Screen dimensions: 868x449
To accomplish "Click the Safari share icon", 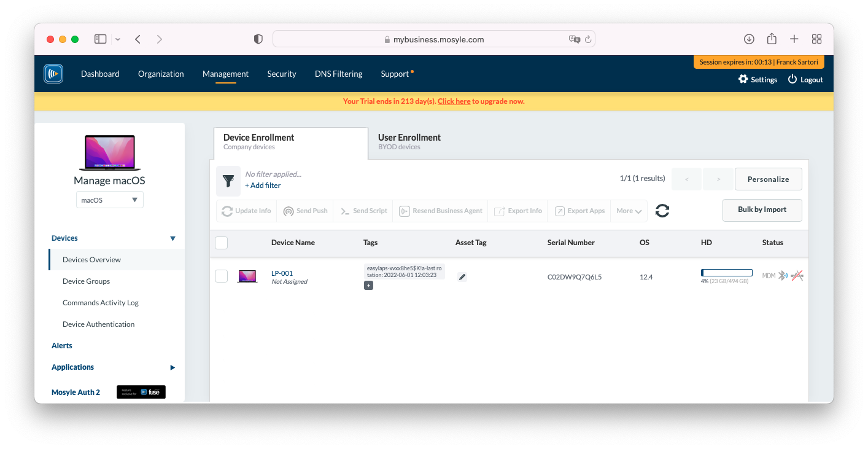I will [772, 39].
